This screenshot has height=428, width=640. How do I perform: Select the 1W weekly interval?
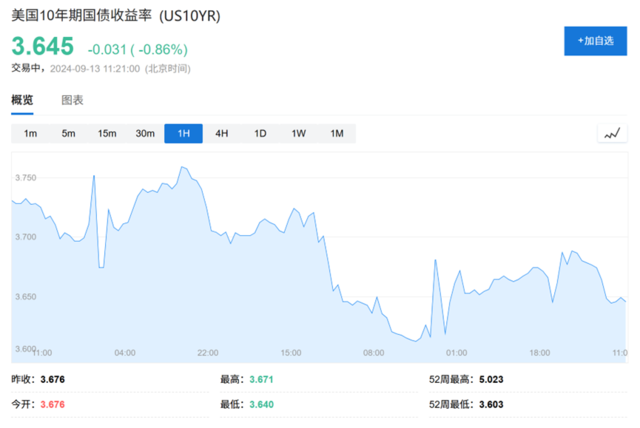pyautogui.click(x=298, y=134)
